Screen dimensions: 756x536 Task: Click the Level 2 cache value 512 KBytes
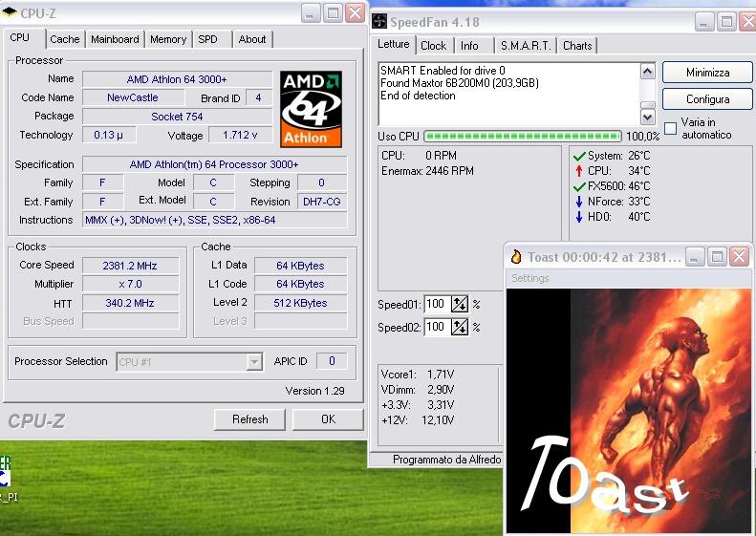click(300, 303)
